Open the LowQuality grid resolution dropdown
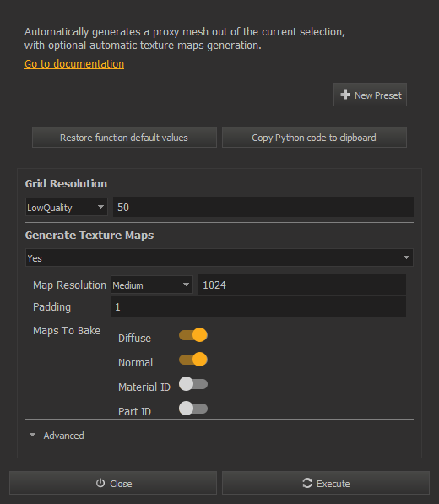This screenshot has width=439, height=504. (x=66, y=207)
